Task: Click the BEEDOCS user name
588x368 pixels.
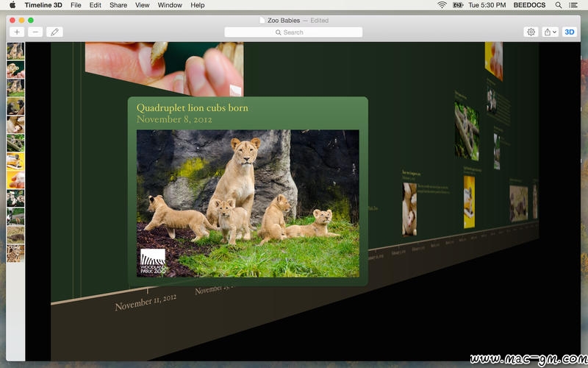Action: tap(529, 5)
